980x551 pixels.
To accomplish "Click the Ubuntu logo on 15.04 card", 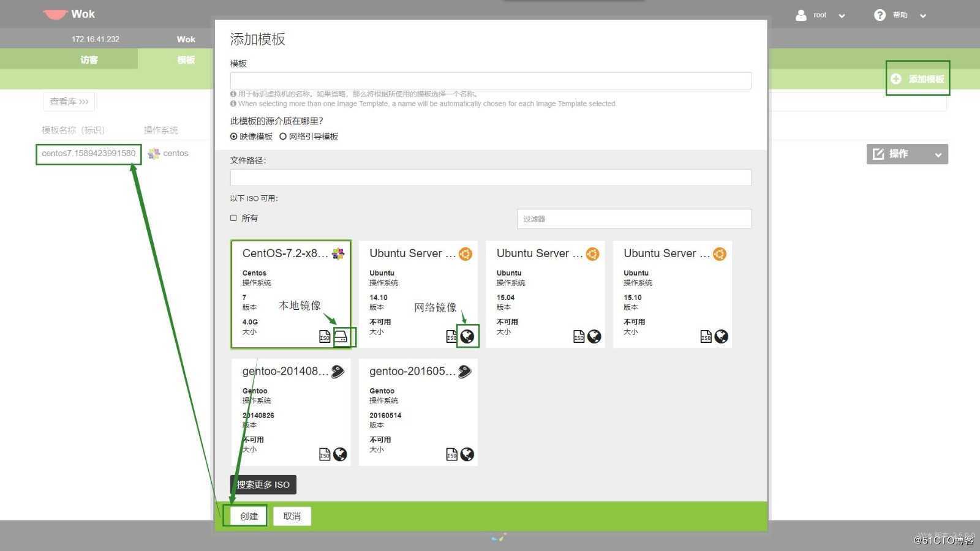I will coord(592,253).
